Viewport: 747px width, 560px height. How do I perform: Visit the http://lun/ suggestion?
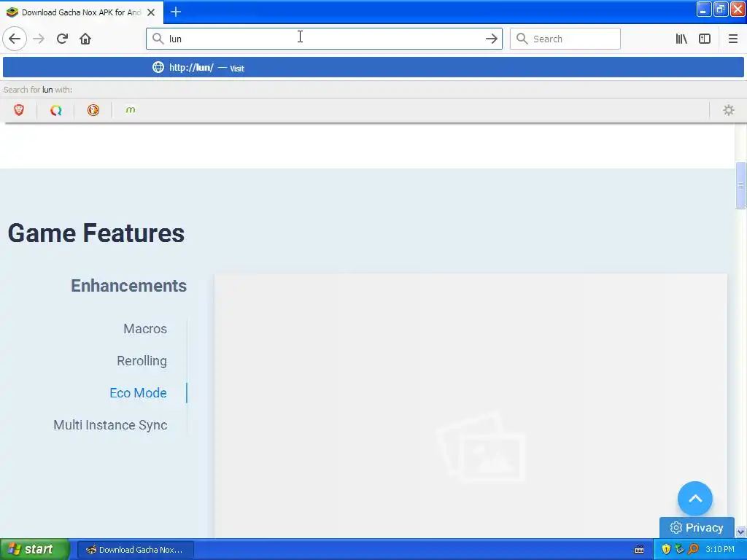click(373, 67)
